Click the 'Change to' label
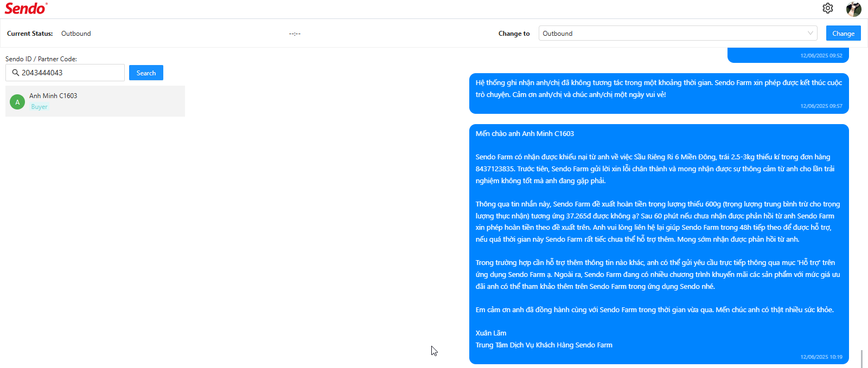 pyautogui.click(x=514, y=34)
